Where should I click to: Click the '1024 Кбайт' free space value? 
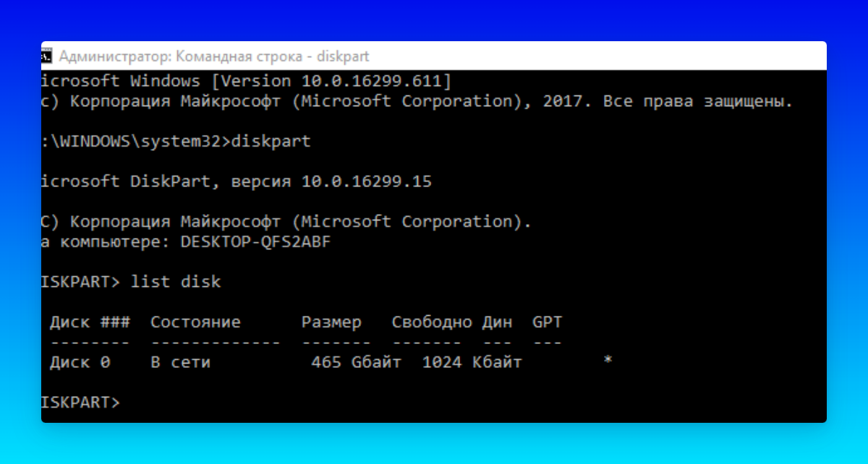(x=472, y=362)
